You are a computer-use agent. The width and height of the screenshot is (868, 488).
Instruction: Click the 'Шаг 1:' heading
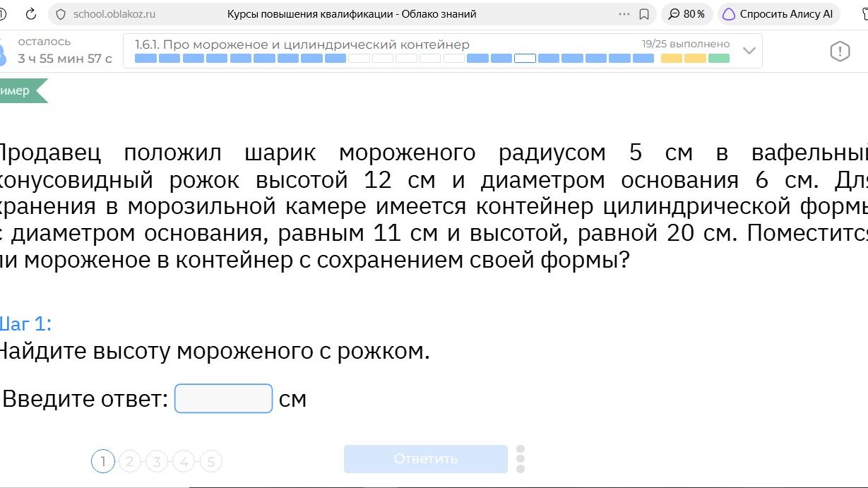click(x=25, y=324)
